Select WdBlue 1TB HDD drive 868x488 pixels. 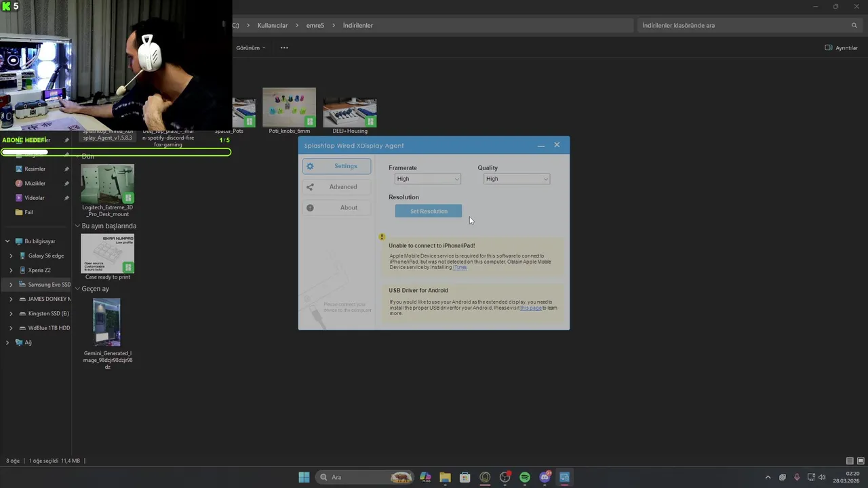click(x=44, y=328)
